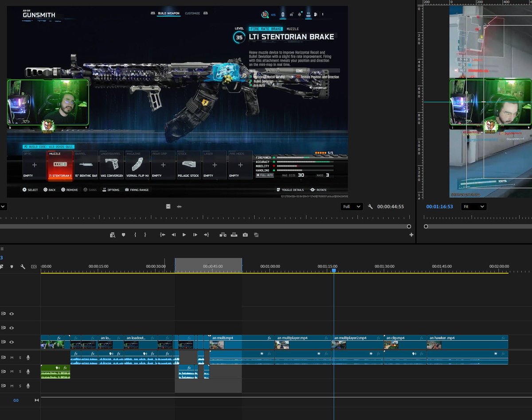Image resolution: width=532 pixels, height=420 pixels.
Task: Toggle sync lock on the clip-filled video track
Action: (4, 342)
